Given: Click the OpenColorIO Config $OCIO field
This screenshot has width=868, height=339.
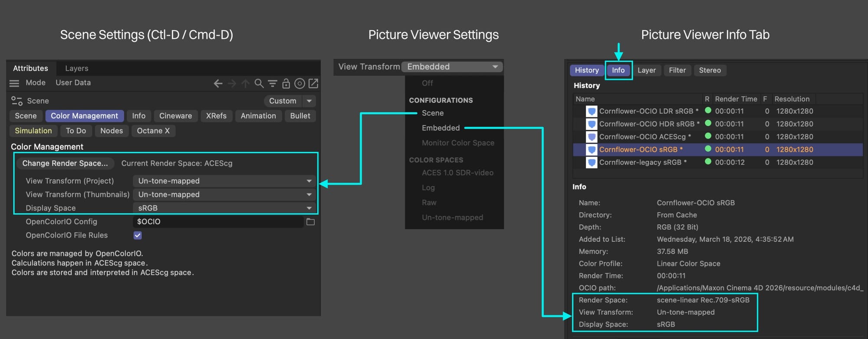Looking at the screenshot, I should tap(218, 222).
